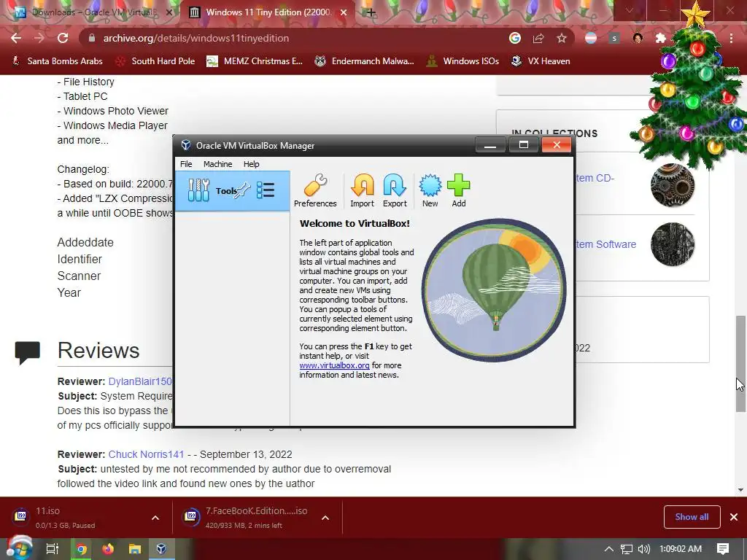Open Firefox from the taskbar

108,550
